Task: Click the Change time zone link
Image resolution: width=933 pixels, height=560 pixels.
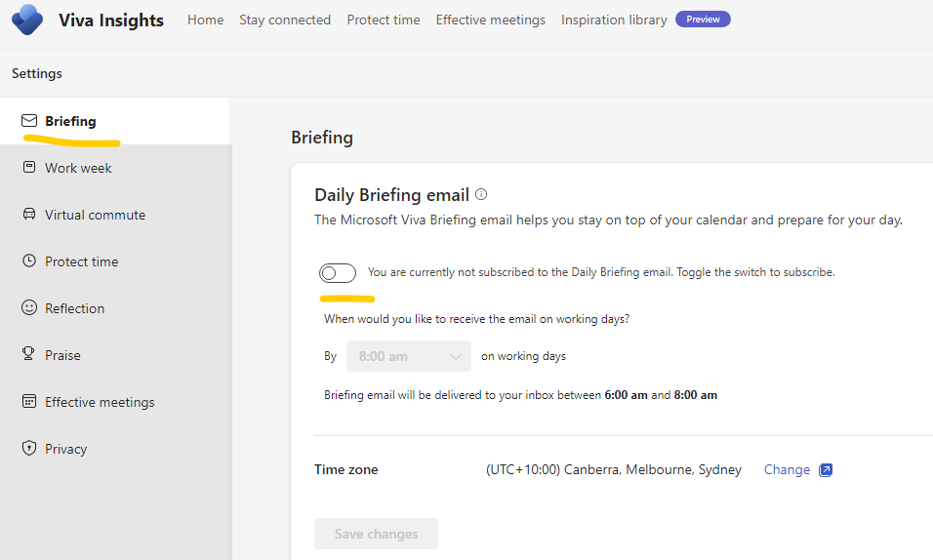Action: click(x=787, y=470)
